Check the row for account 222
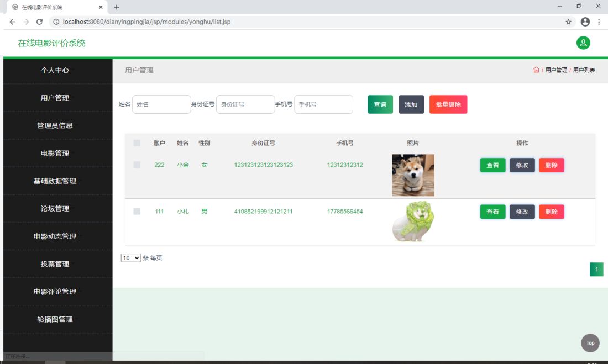 (x=137, y=165)
